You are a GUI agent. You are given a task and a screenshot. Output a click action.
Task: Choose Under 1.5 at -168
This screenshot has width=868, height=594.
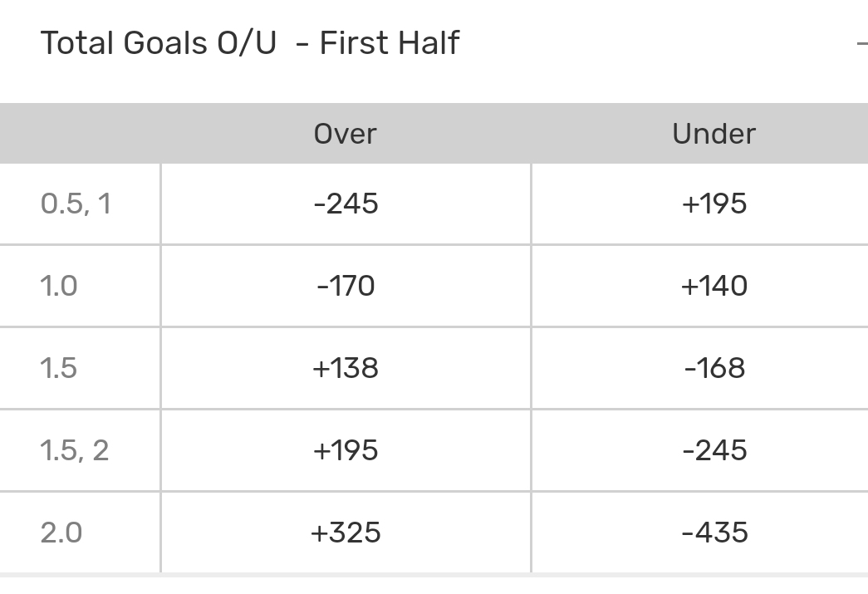coord(714,368)
